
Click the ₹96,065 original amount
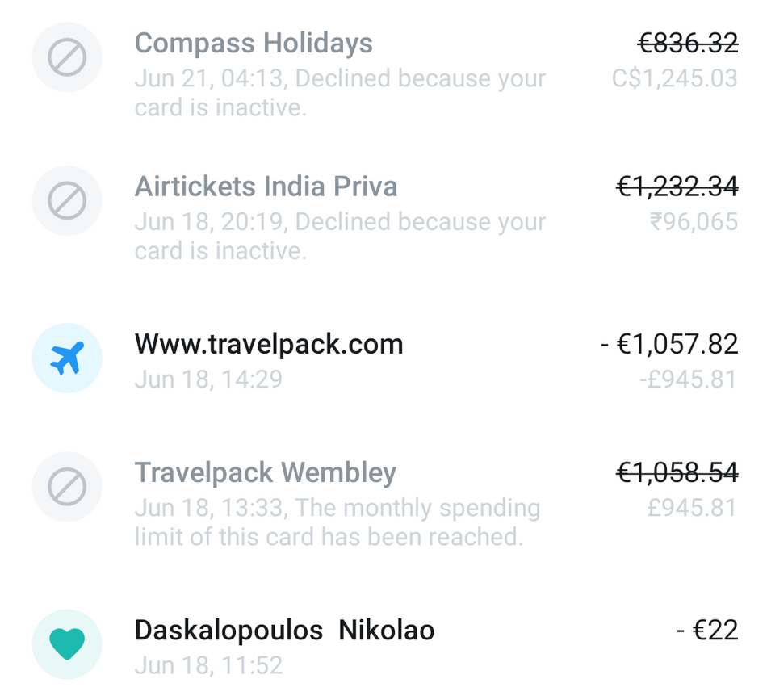tap(694, 221)
